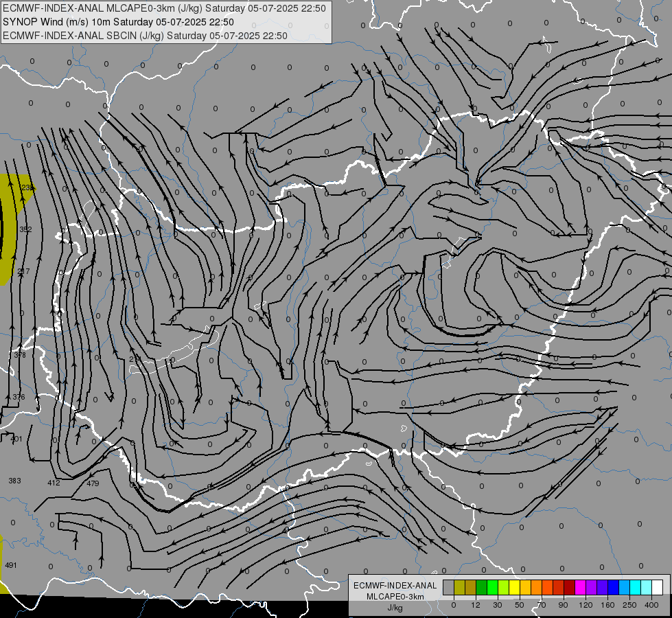Select the pure blue legend swatch

pyautogui.click(x=613, y=588)
